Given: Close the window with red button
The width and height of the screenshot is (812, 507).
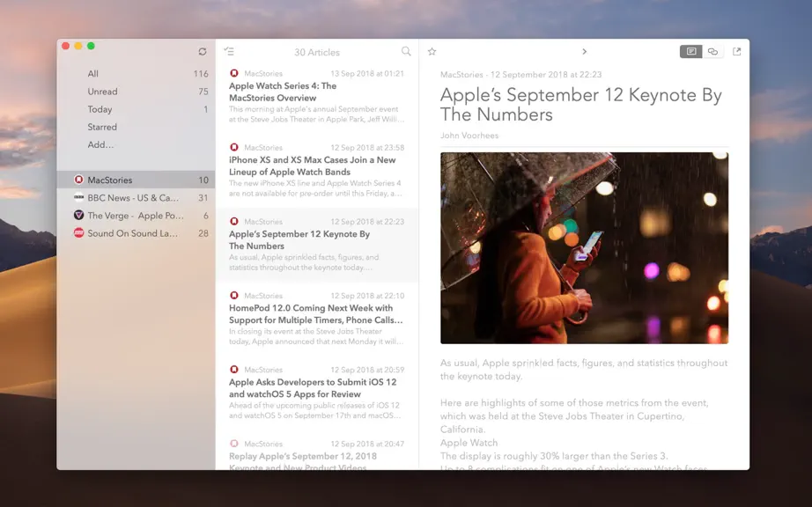Looking at the screenshot, I should pyautogui.click(x=66, y=46).
